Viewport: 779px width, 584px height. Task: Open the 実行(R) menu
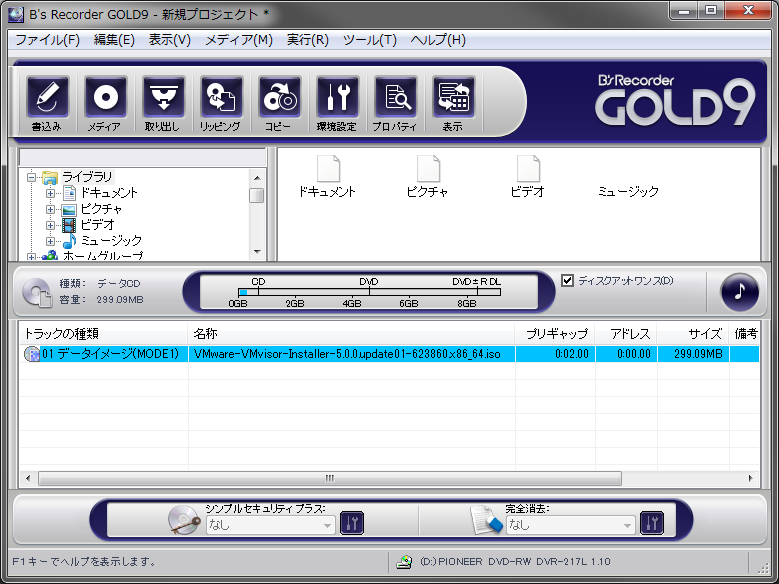coord(308,40)
